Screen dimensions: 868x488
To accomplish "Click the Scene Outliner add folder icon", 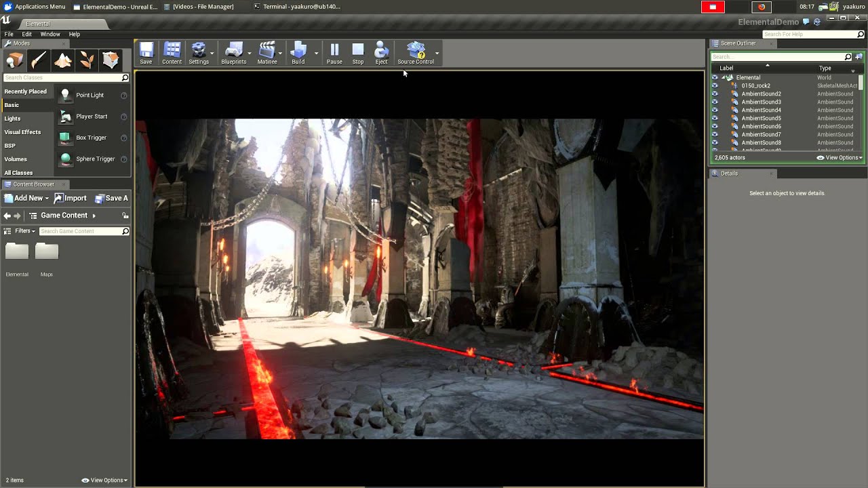I will pyautogui.click(x=859, y=57).
